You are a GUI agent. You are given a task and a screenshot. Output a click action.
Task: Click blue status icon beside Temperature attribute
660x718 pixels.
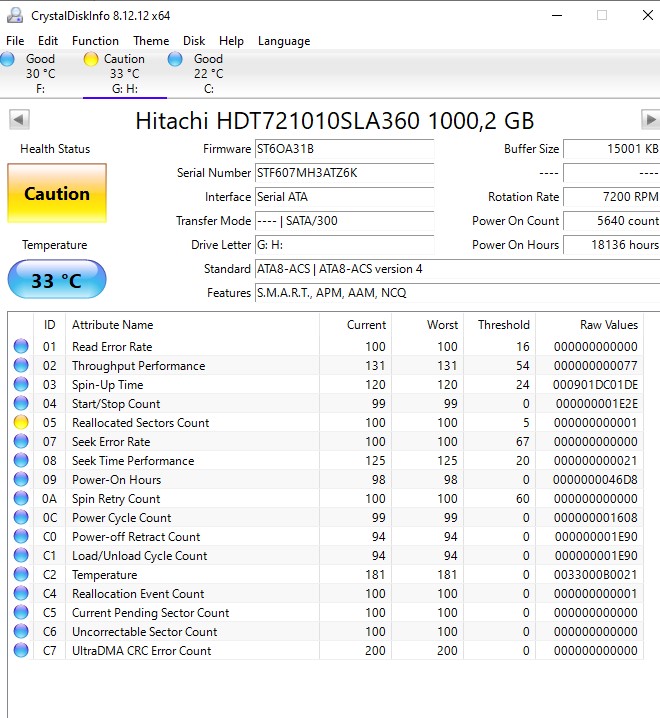[x=21, y=575]
